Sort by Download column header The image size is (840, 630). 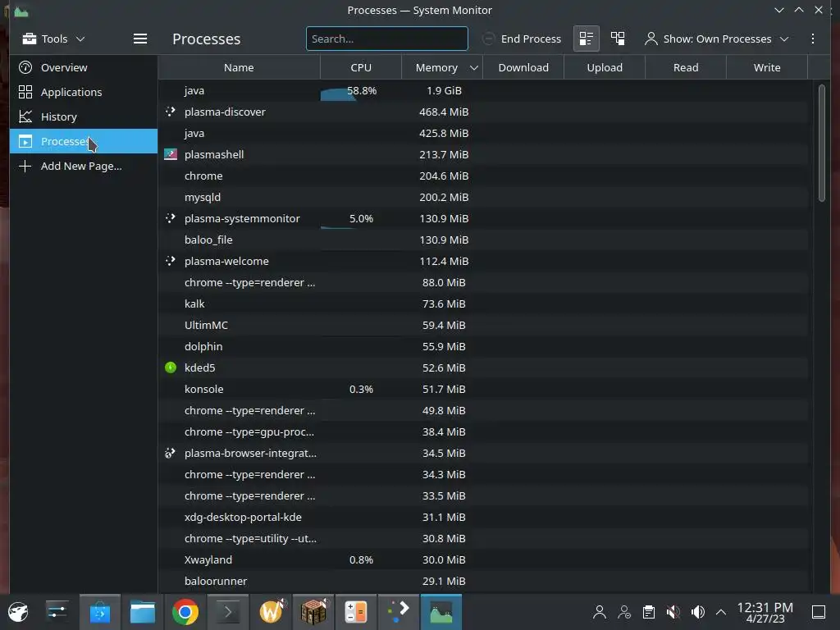523,67
